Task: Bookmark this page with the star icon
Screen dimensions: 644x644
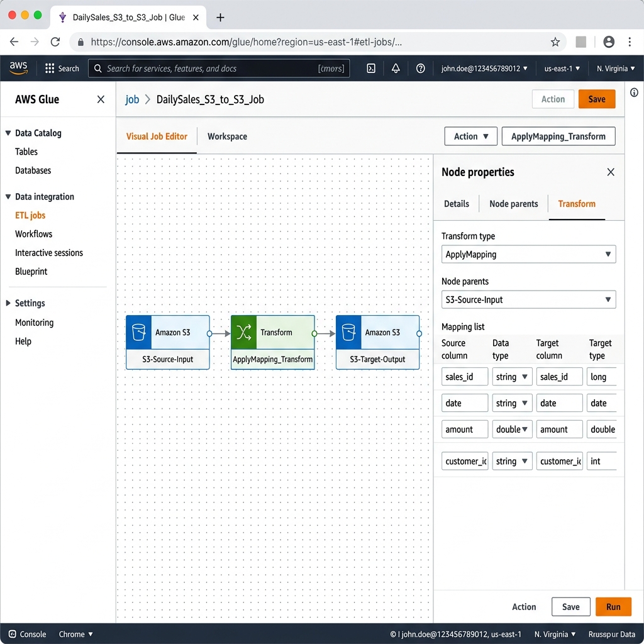Action: (555, 42)
